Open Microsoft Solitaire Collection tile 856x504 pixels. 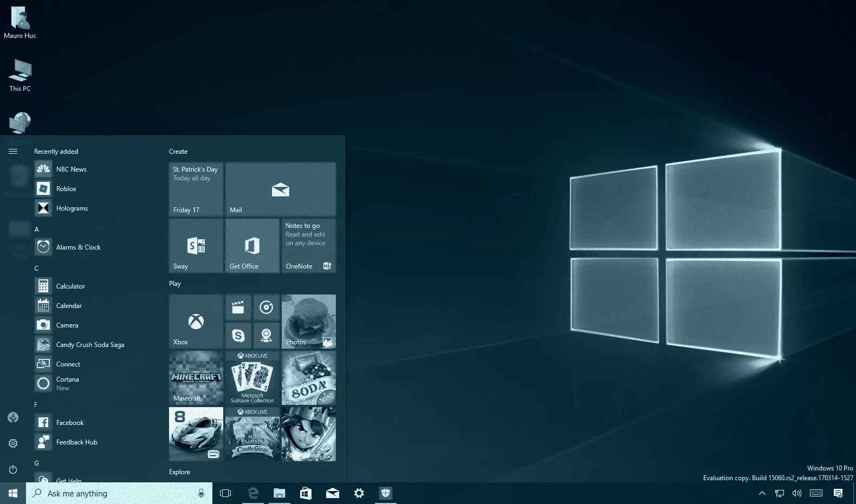[x=252, y=378]
